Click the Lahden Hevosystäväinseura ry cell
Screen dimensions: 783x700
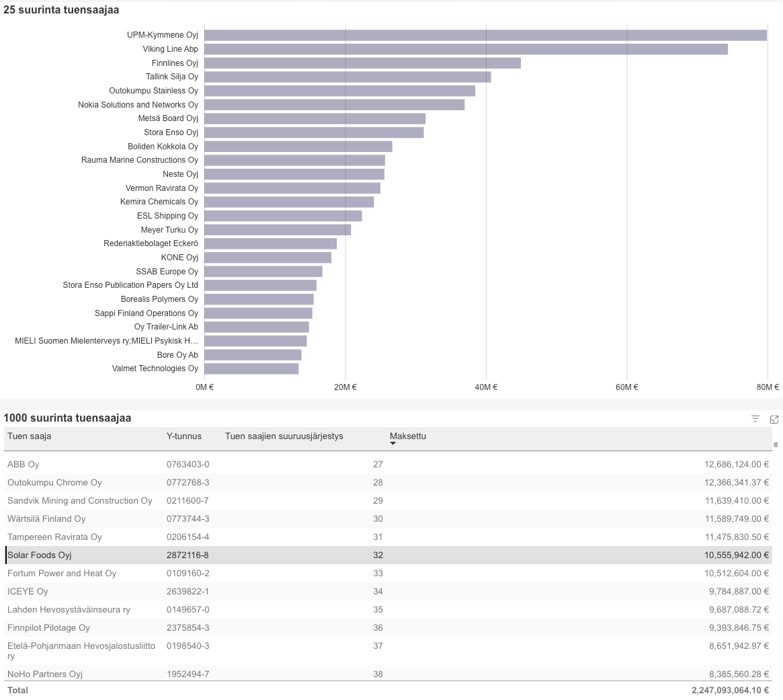point(69,610)
